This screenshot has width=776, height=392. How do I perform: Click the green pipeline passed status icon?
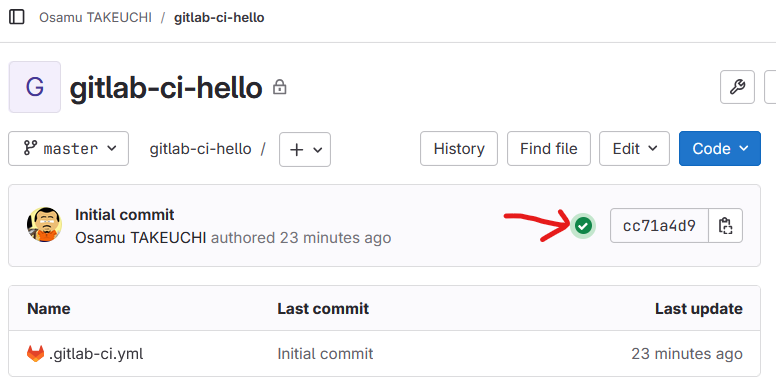pos(583,226)
